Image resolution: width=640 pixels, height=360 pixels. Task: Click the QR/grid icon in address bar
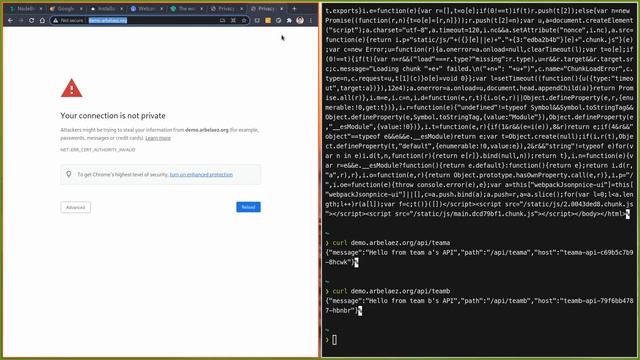pyautogui.click(x=233, y=20)
